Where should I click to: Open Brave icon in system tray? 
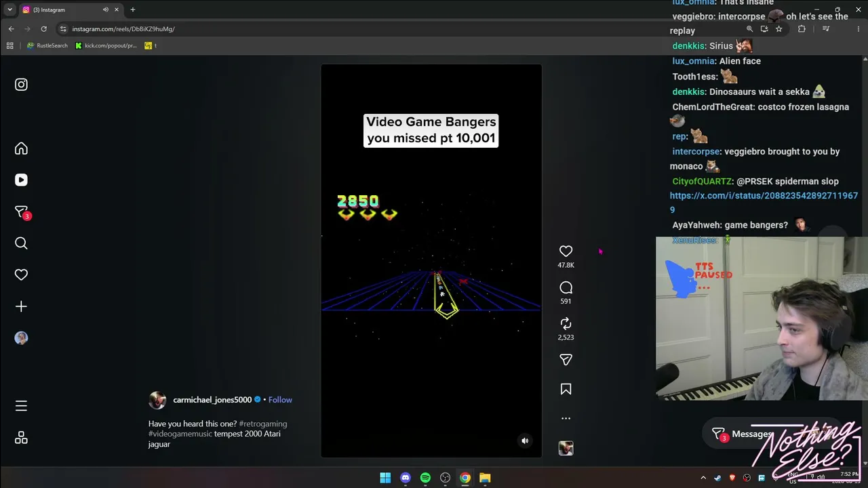pyautogui.click(x=732, y=478)
